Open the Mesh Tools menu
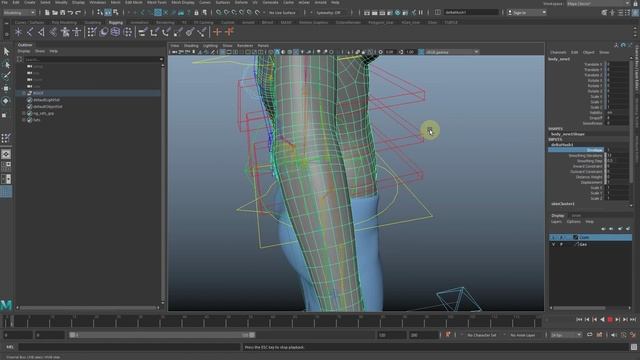This screenshot has height=360, width=640. point(157,2)
